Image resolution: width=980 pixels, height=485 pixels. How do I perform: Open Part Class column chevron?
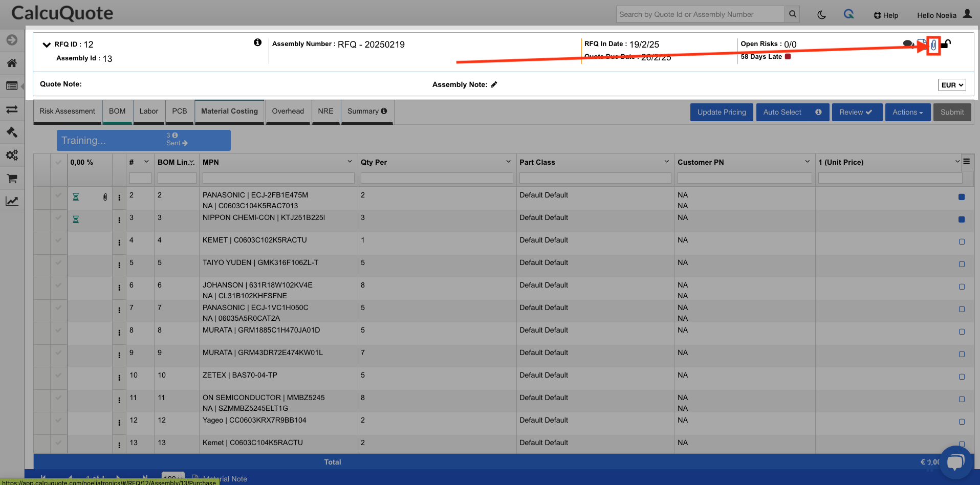coord(667,162)
